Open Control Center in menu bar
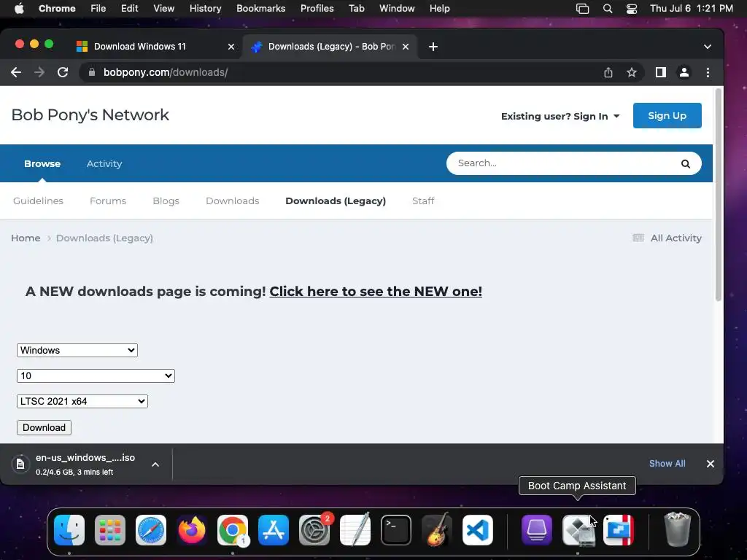This screenshot has height=560, width=747. (632, 9)
